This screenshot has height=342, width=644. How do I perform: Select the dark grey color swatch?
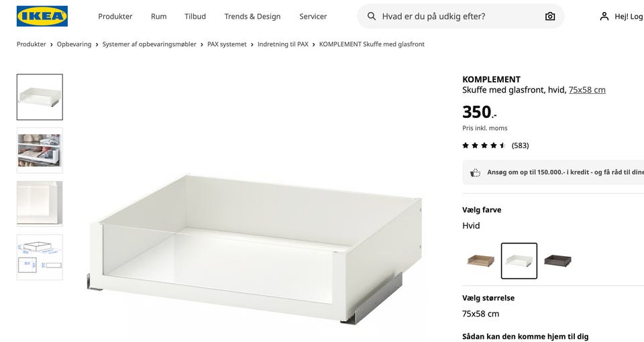click(557, 261)
